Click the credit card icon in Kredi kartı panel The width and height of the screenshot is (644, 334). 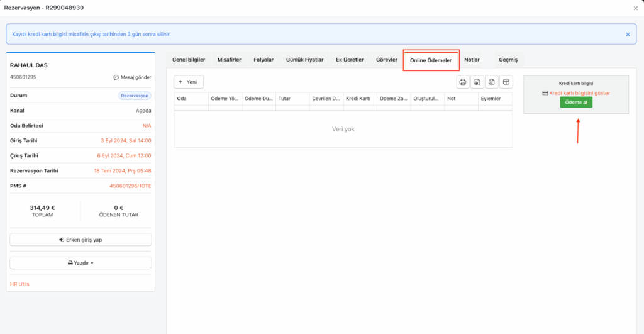(x=545, y=93)
